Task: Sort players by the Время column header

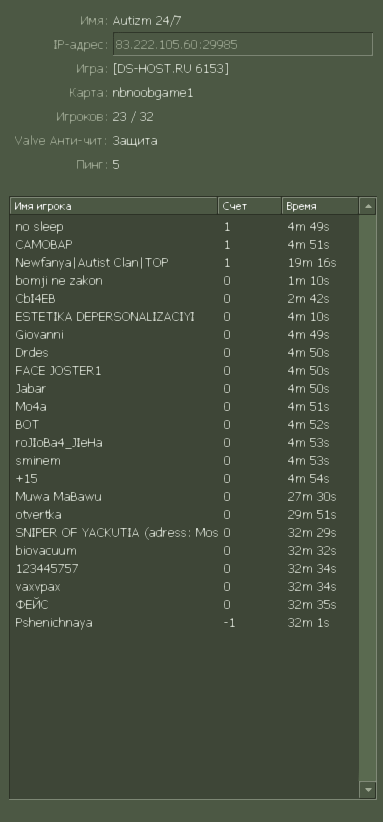Action: tap(320, 206)
